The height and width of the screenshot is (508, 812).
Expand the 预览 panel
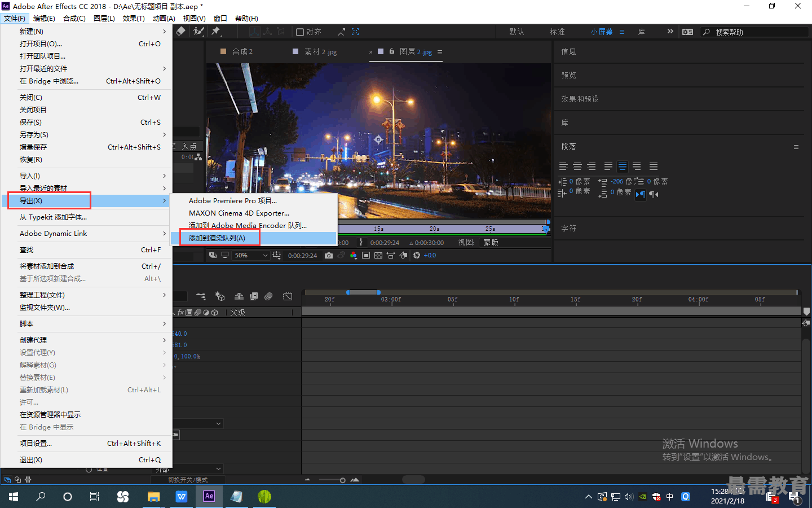(x=568, y=75)
